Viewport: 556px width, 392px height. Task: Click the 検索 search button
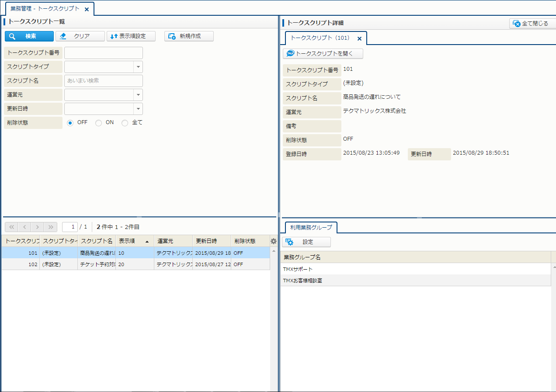(29, 36)
